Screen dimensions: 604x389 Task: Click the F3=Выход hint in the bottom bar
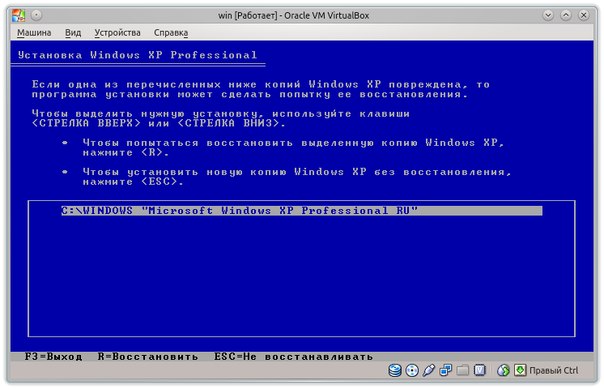(54, 357)
